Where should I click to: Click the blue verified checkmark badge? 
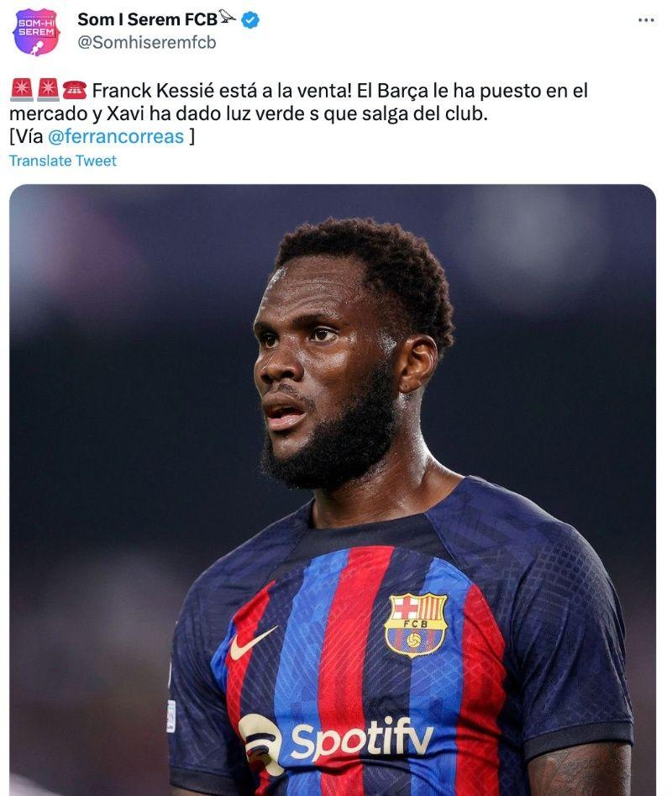(249, 20)
